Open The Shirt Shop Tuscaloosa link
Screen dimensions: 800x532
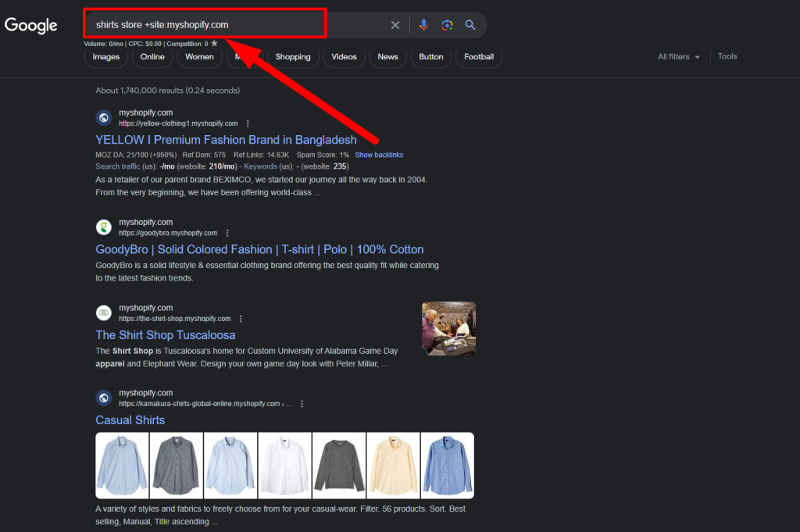[166, 335]
